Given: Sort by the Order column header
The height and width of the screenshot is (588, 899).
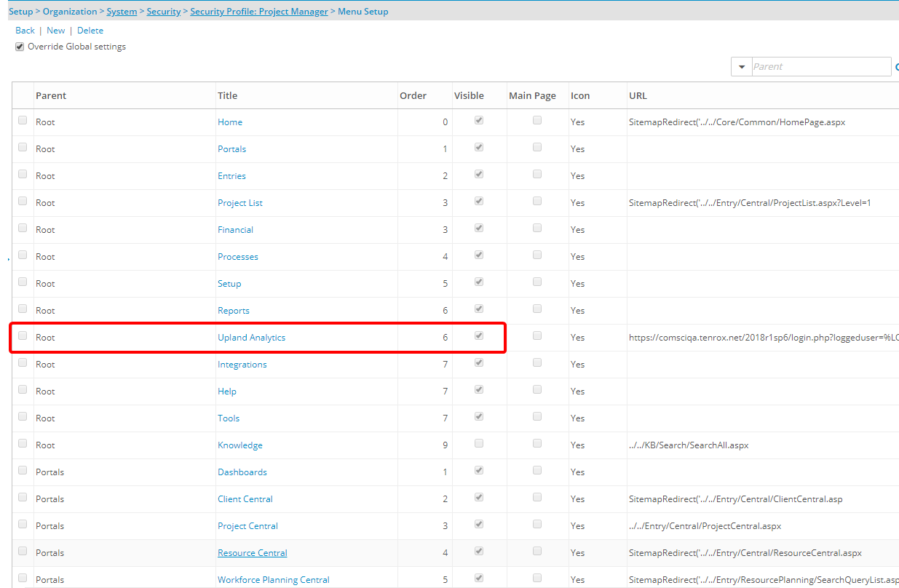Looking at the screenshot, I should (413, 95).
